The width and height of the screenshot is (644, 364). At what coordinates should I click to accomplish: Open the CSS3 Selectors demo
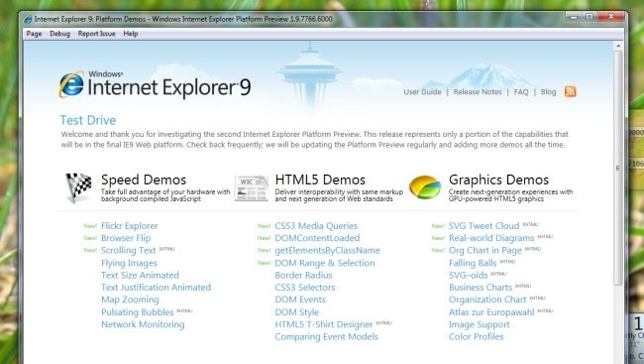[305, 287]
